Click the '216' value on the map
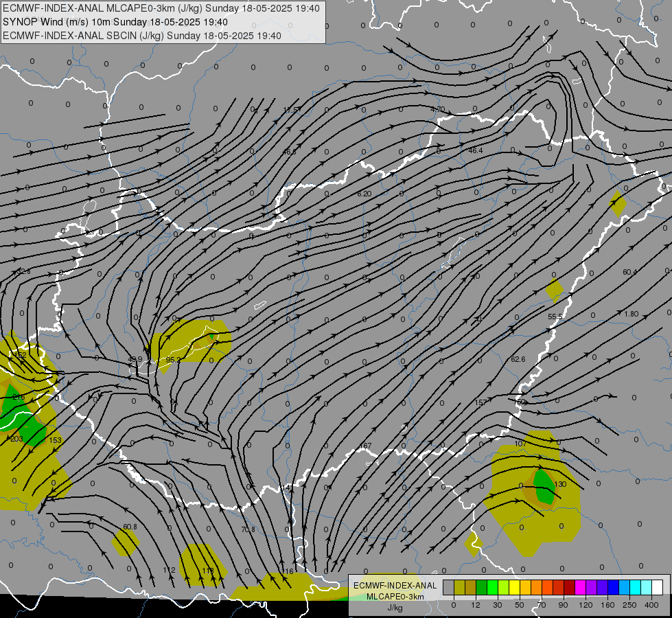The image size is (672, 618). tap(19, 397)
